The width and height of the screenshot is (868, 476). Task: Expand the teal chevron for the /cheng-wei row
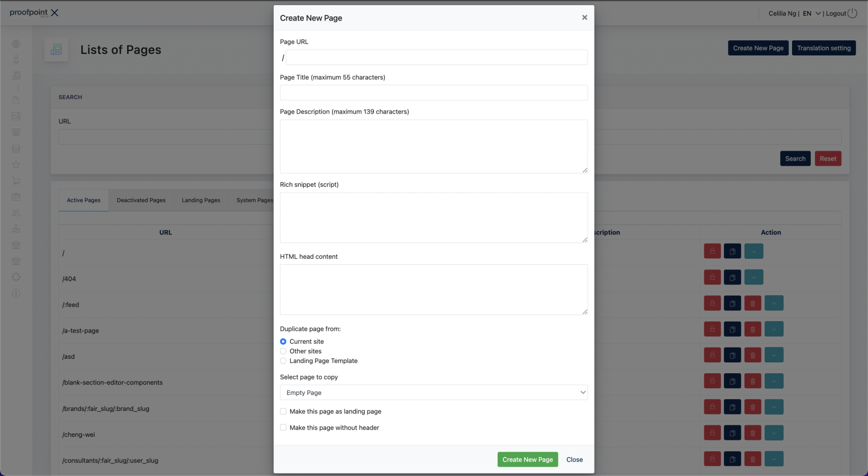click(x=774, y=433)
